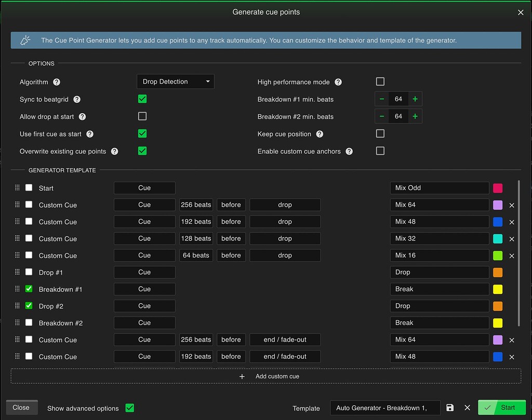Remove the Mix 48 end/fade-out cue row
The height and width of the screenshot is (420, 532).
point(511,357)
